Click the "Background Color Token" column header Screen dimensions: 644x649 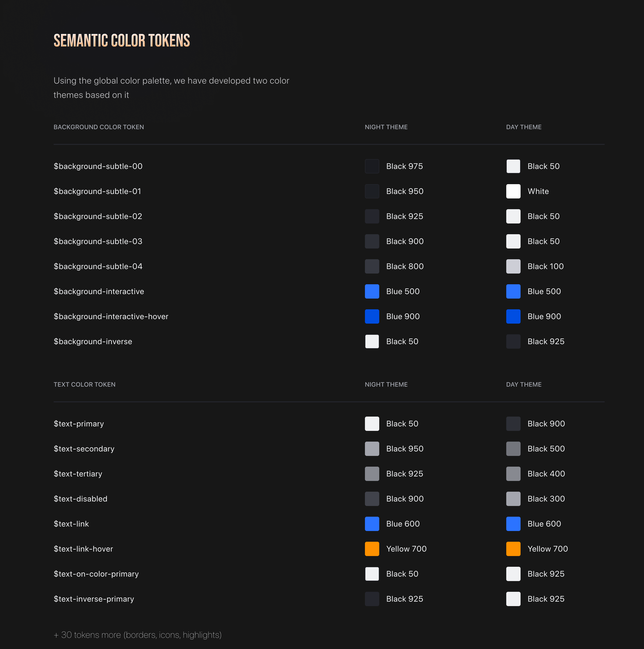tap(98, 127)
